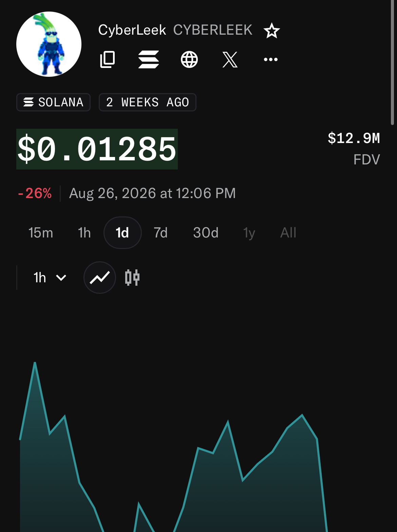Select the 15m time range
Image resolution: width=397 pixels, height=532 pixels.
[x=41, y=233]
